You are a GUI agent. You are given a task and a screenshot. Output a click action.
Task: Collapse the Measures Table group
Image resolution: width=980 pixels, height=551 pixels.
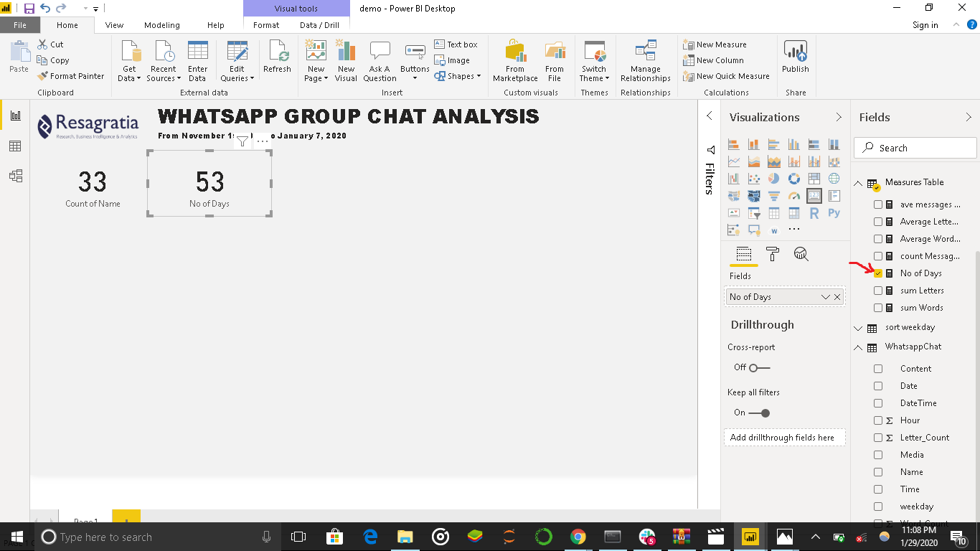858,183
